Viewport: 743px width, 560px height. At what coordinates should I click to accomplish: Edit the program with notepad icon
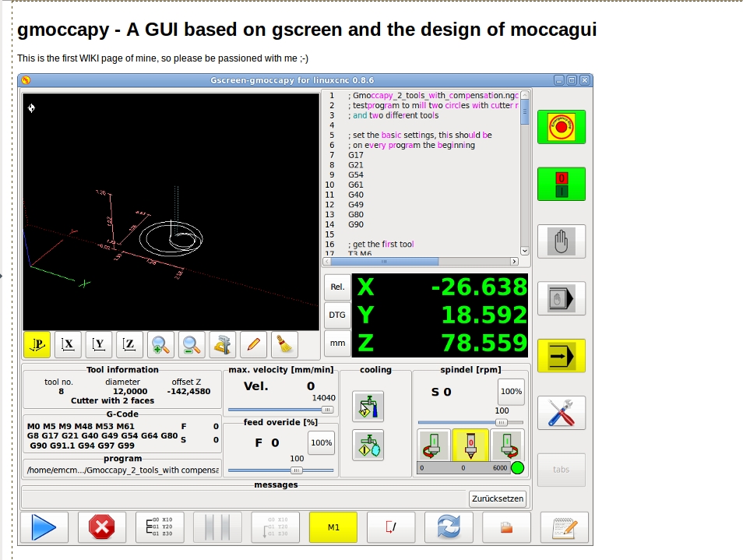pos(565,527)
